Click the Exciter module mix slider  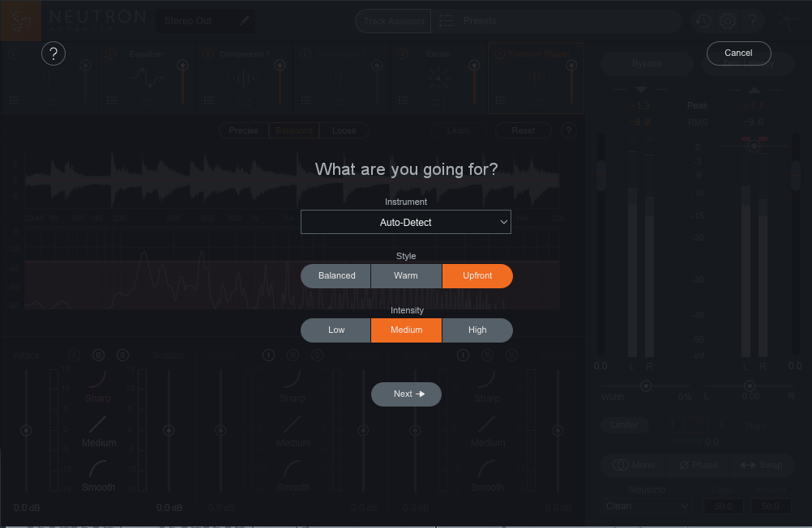coord(474,82)
